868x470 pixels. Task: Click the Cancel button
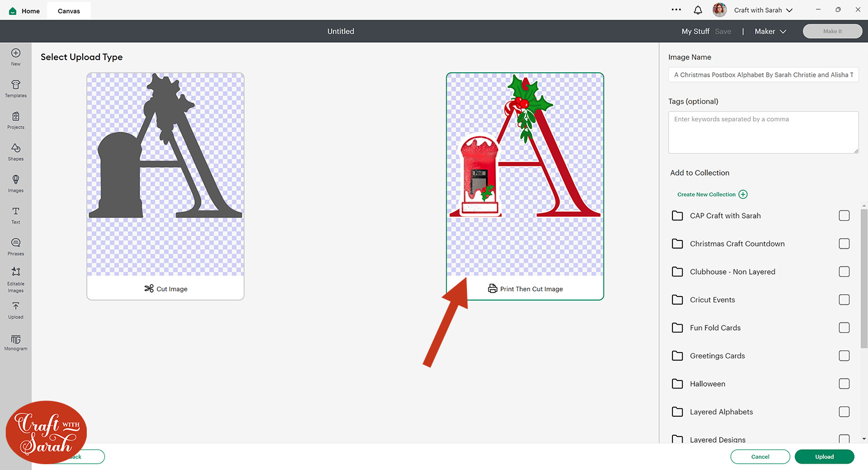point(760,457)
